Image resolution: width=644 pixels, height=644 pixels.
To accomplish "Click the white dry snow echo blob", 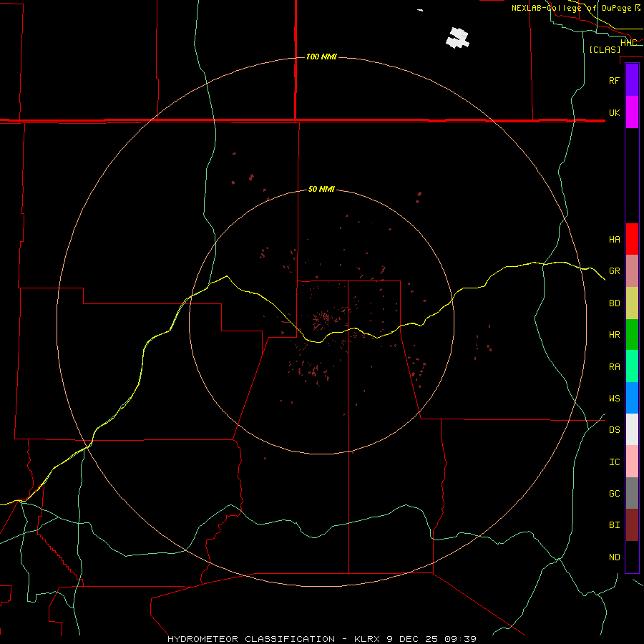I will [x=457, y=38].
